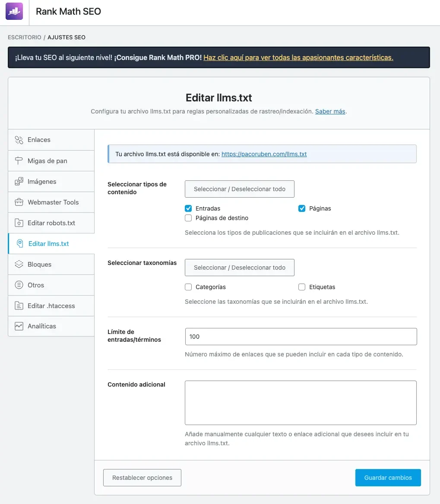Open Imágenes settings via its sidebar icon
The height and width of the screenshot is (504, 440).
coord(19,181)
